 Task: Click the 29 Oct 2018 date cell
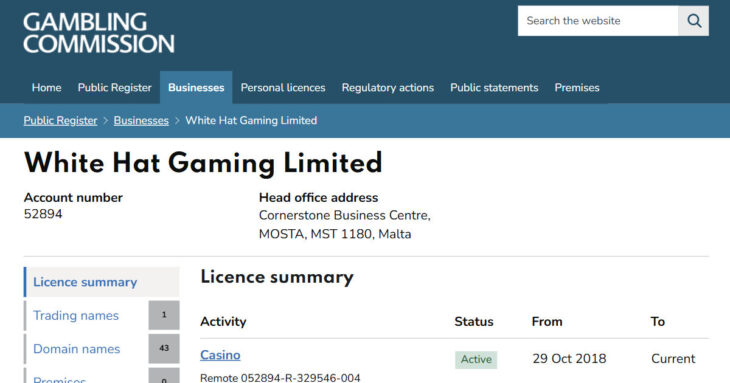click(569, 359)
